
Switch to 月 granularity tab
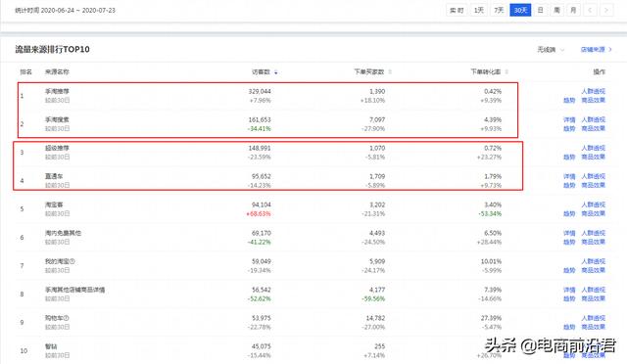pyautogui.click(x=573, y=10)
